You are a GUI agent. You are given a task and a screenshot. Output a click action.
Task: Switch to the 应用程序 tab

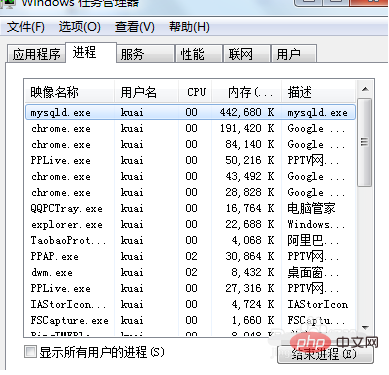(36, 54)
